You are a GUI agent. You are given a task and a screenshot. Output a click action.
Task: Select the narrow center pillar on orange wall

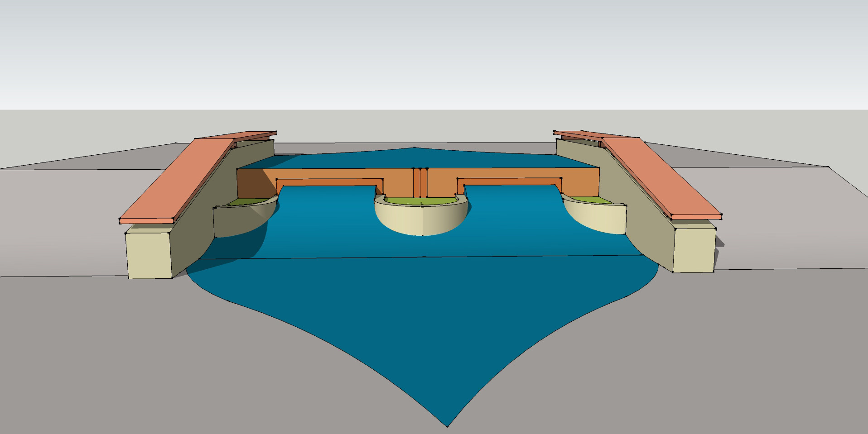(421, 183)
